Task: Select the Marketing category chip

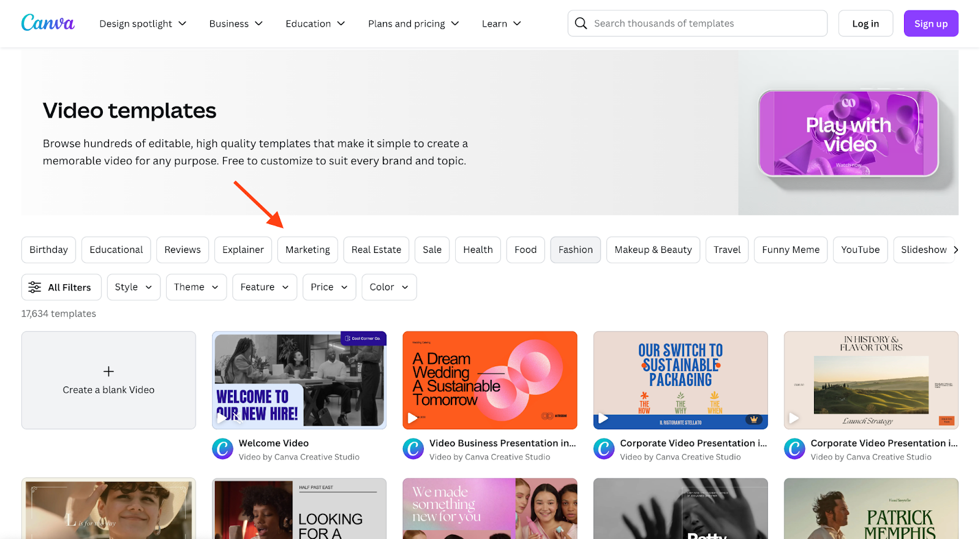Action: [307, 250]
